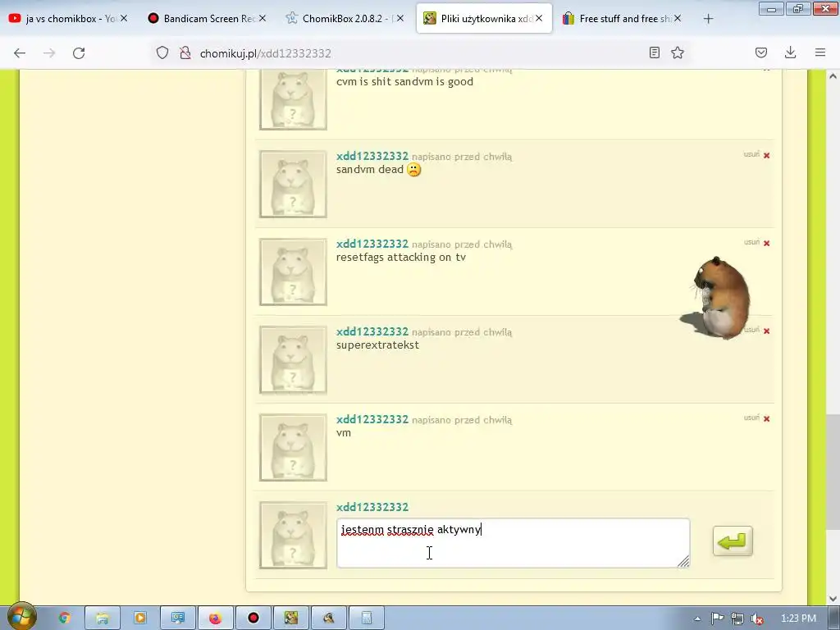Open the Pocket save icon
This screenshot has width=840, height=630.
tap(760, 52)
